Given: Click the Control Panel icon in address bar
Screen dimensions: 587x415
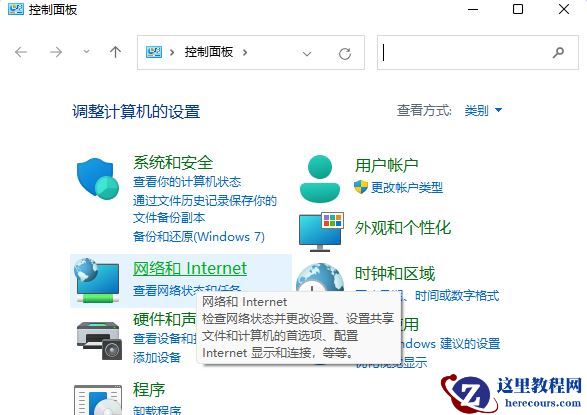Looking at the screenshot, I should (x=154, y=52).
